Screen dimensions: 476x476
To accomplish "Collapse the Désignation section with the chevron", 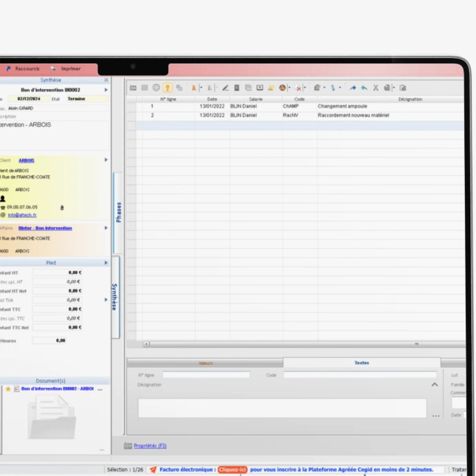I will [x=435, y=385].
